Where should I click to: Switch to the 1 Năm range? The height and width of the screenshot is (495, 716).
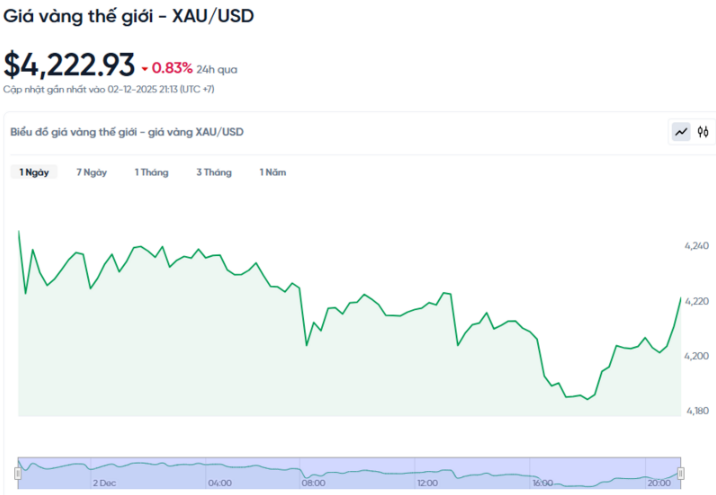[x=273, y=172]
